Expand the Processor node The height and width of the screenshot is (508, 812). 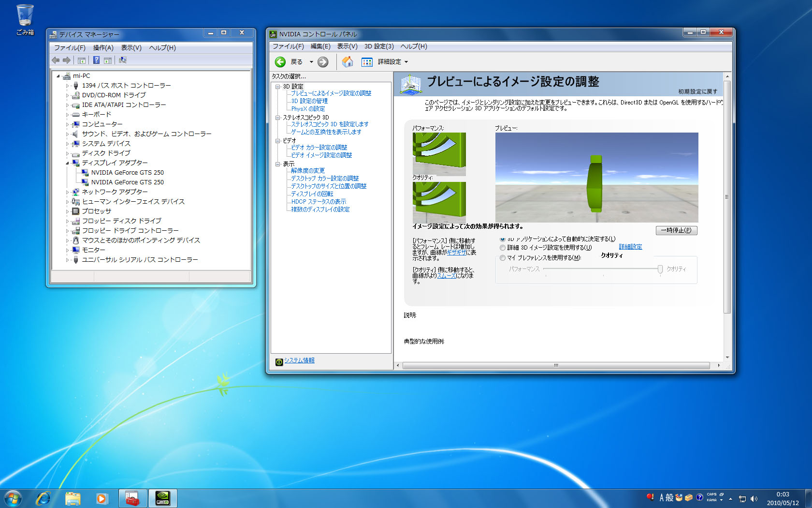68,211
